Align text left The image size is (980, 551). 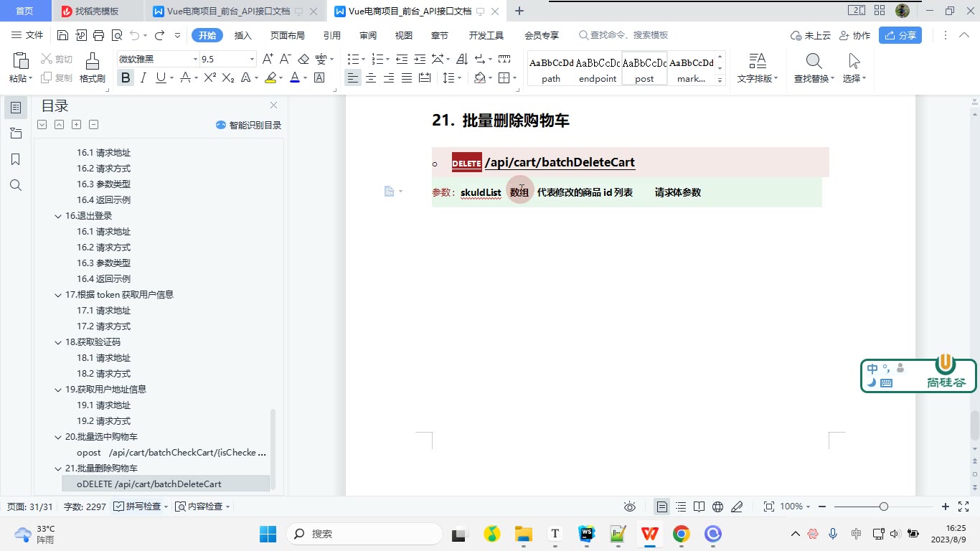coord(352,78)
